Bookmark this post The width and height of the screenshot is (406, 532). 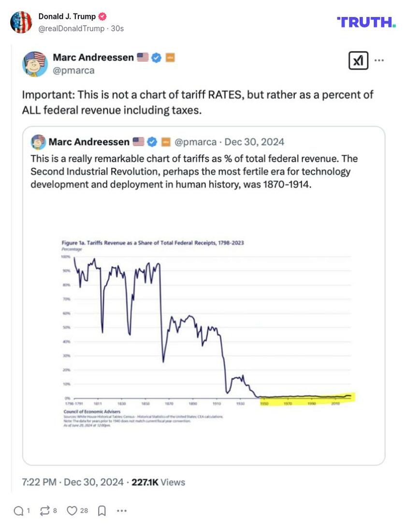tap(102, 511)
